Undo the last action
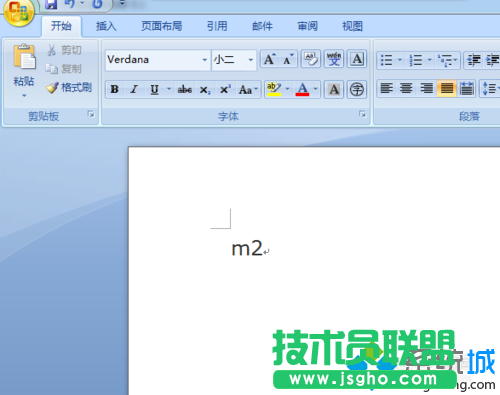The image size is (500, 395). tap(70, 4)
